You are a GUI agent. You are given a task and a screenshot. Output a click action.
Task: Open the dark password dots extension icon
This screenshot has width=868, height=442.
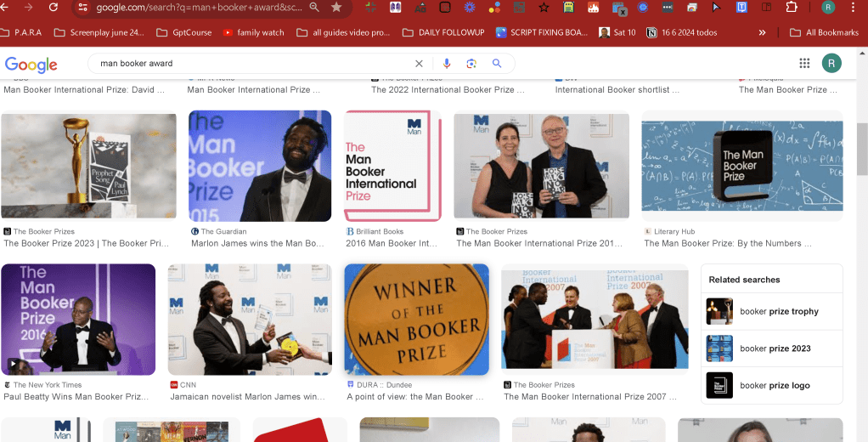pyautogui.click(x=668, y=7)
